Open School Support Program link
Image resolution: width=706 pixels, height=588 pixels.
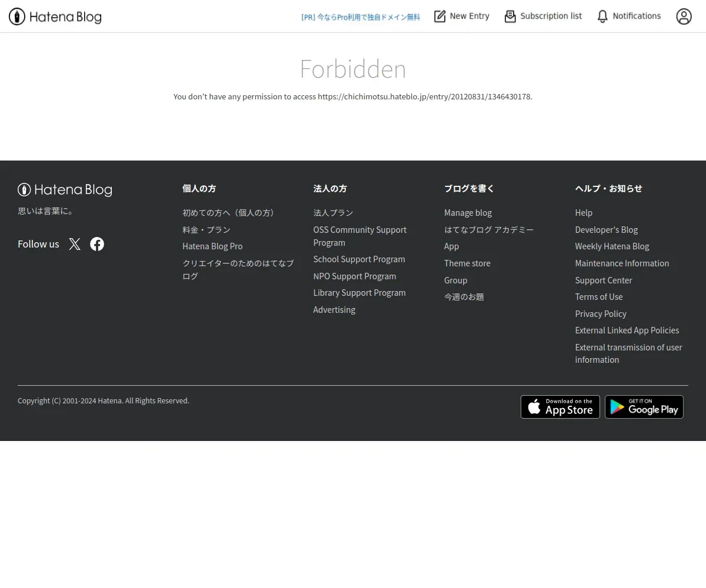(359, 259)
